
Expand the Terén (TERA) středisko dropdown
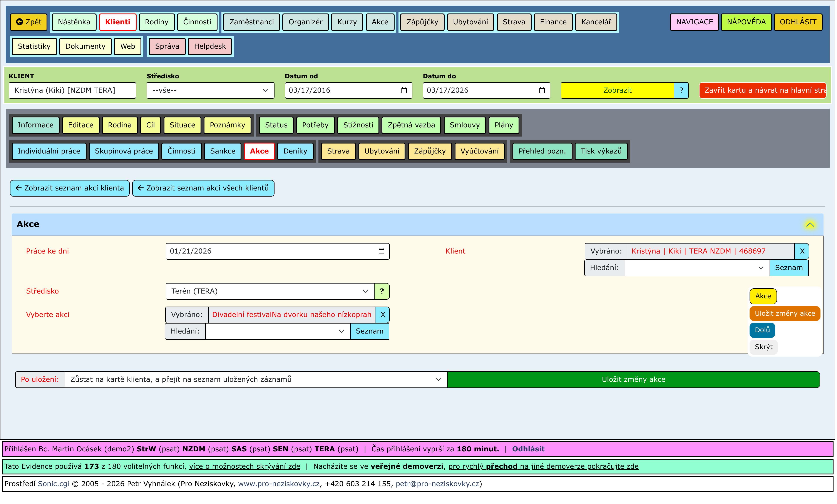point(270,291)
